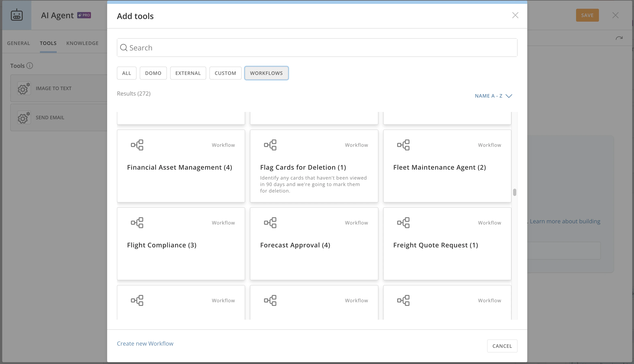The width and height of the screenshot is (634, 364).
Task: Switch to the Knowledge tab
Action: [82, 43]
